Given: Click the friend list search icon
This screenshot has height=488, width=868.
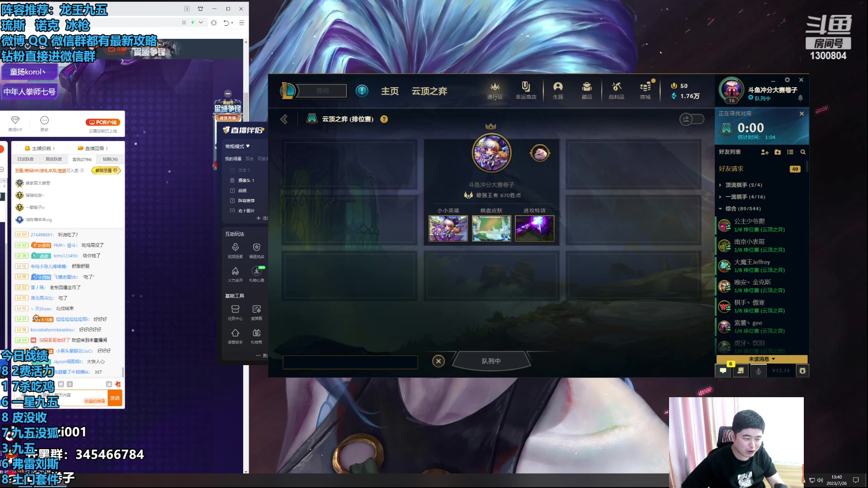Looking at the screenshot, I should (x=803, y=152).
